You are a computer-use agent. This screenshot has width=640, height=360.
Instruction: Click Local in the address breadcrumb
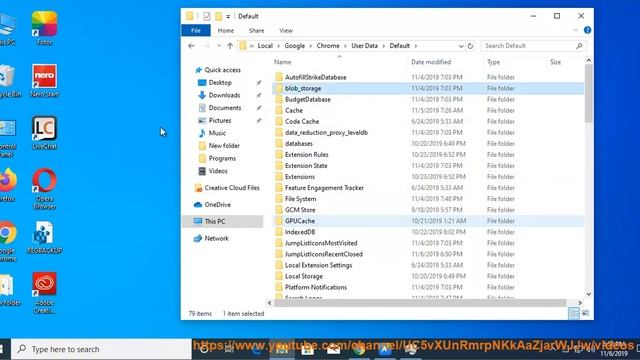coord(265,46)
